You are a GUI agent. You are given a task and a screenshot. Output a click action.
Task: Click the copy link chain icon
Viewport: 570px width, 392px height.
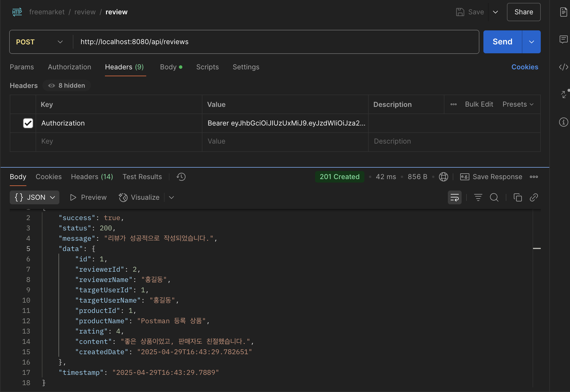pyautogui.click(x=534, y=197)
